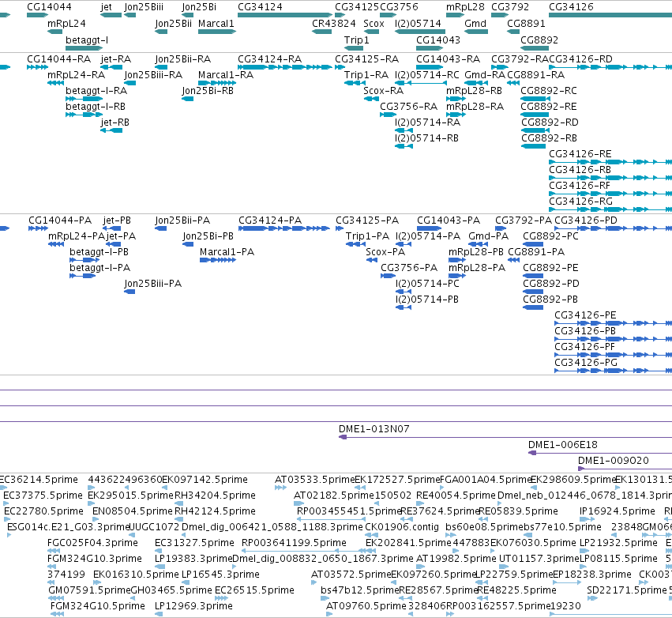
Task: Select transcript Gmd-RA
Action: [485, 74]
